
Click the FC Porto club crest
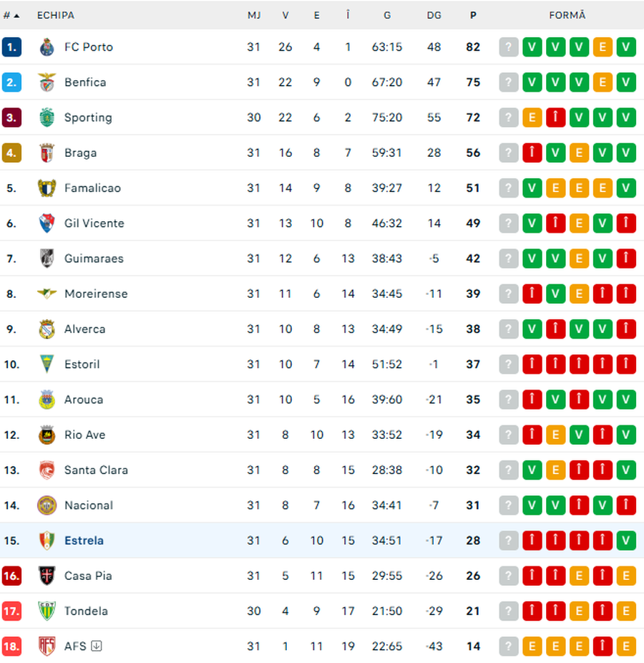[x=47, y=47]
